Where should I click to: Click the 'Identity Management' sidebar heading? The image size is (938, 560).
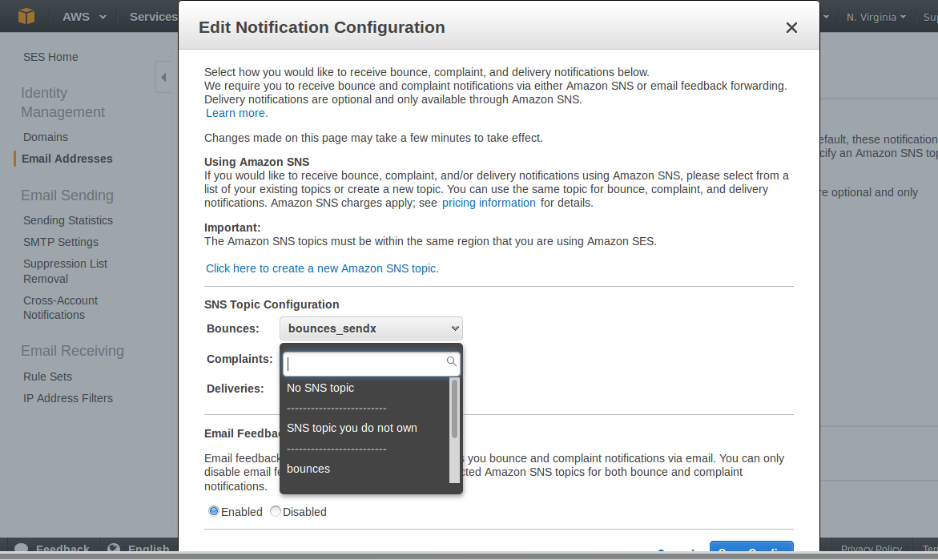62,103
